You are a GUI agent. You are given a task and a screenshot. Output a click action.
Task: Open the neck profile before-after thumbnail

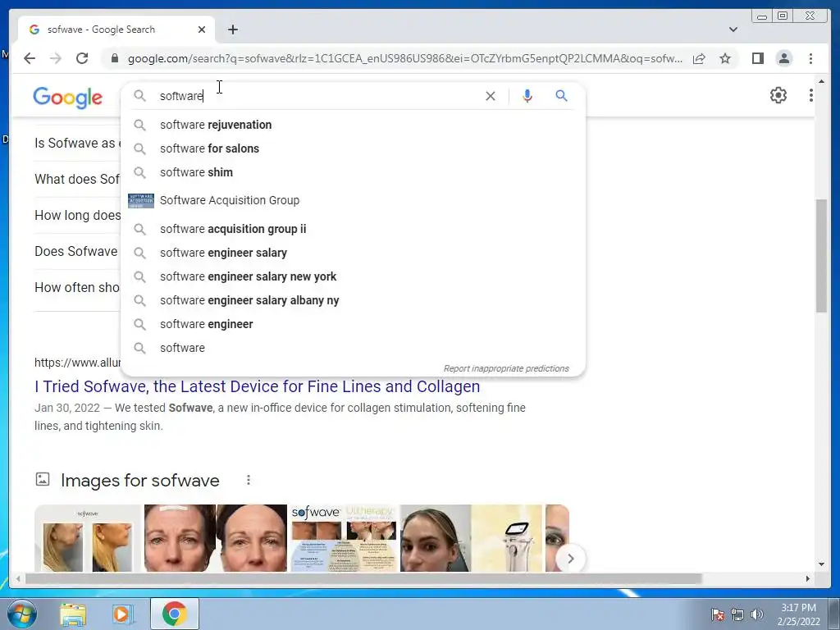pyautogui.click(x=88, y=538)
